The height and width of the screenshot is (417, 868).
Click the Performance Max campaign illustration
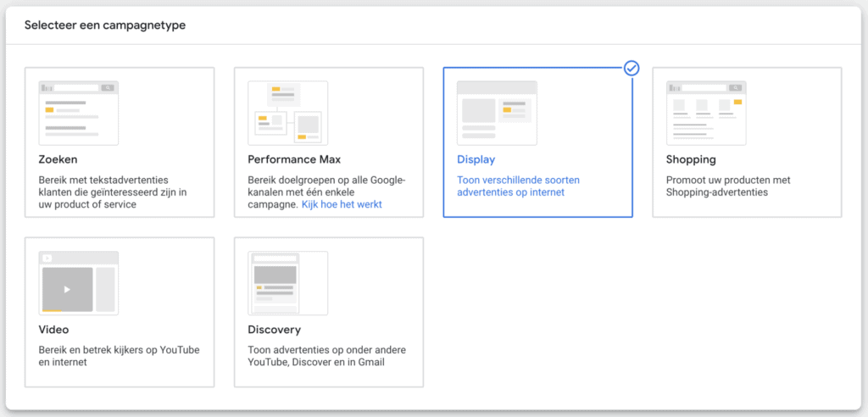coord(287,113)
